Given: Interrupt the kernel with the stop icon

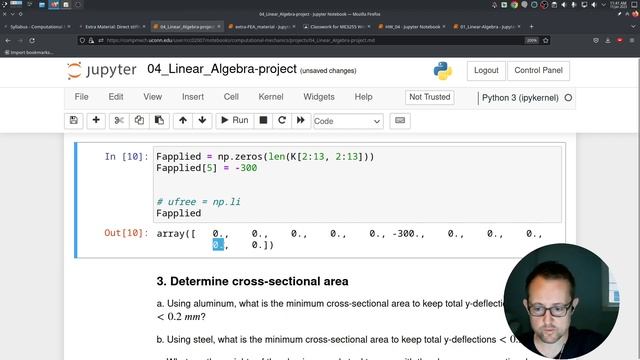Looking at the screenshot, I should pyautogui.click(x=263, y=120).
